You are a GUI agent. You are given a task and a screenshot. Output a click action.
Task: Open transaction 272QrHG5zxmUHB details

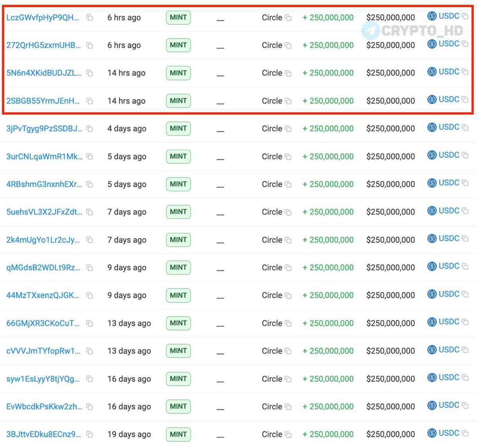click(43, 45)
